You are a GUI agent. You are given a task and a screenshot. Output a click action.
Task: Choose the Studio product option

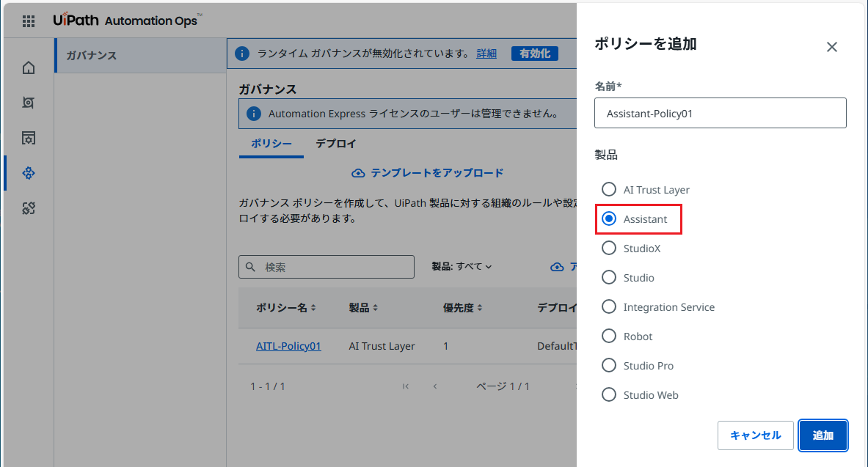(609, 277)
